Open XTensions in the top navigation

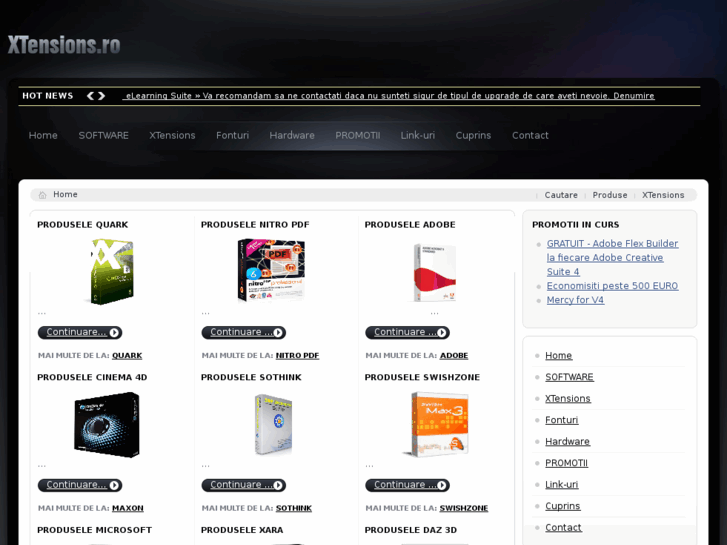coord(172,135)
